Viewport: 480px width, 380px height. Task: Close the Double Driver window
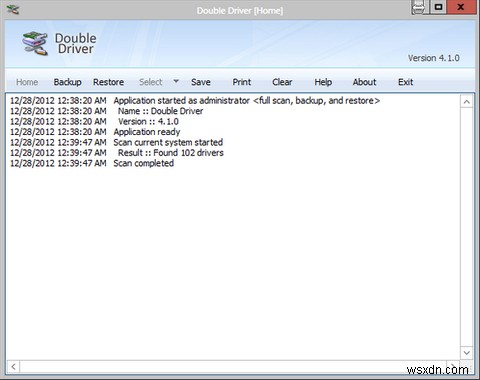tap(461, 7)
